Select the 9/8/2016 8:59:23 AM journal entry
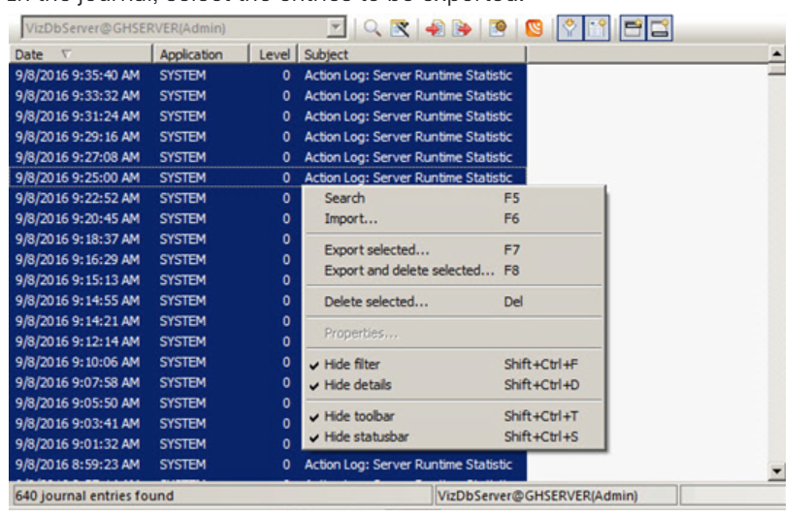Image resolution: width=812 pixels, height=517 pixels. (x=268, y=465)
